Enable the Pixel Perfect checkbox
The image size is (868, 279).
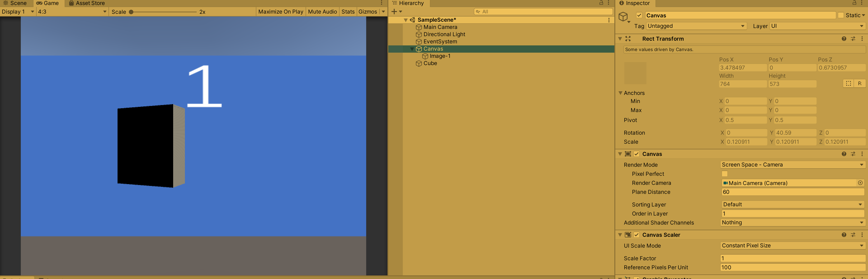[724, 174]
